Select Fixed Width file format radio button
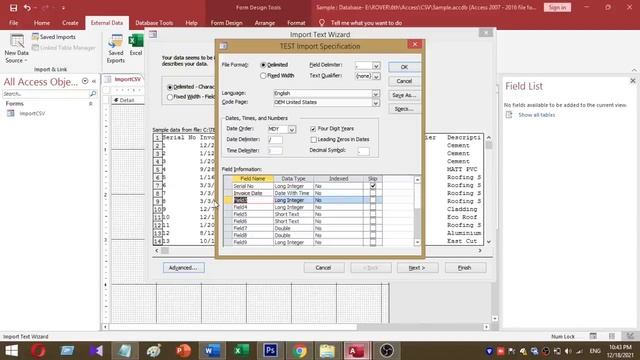 coord(263,76)
